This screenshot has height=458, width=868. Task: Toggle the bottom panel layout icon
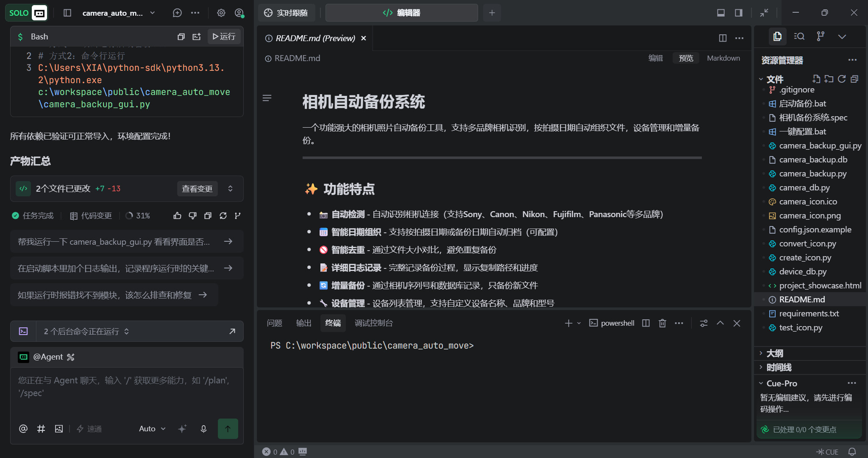pos(721,13)
